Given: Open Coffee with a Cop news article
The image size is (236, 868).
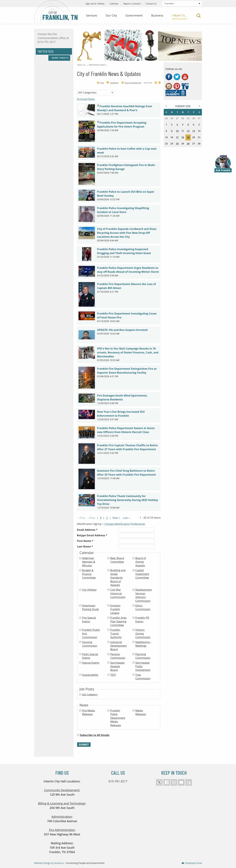Looking at the screenshot, I should coord(127,151).
